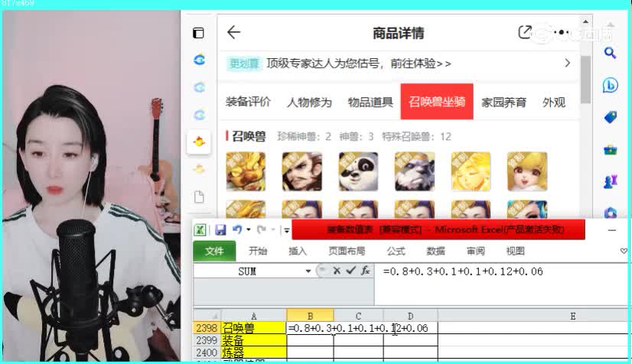Open the orange game icon in sidebar

(x=199, y=141)
